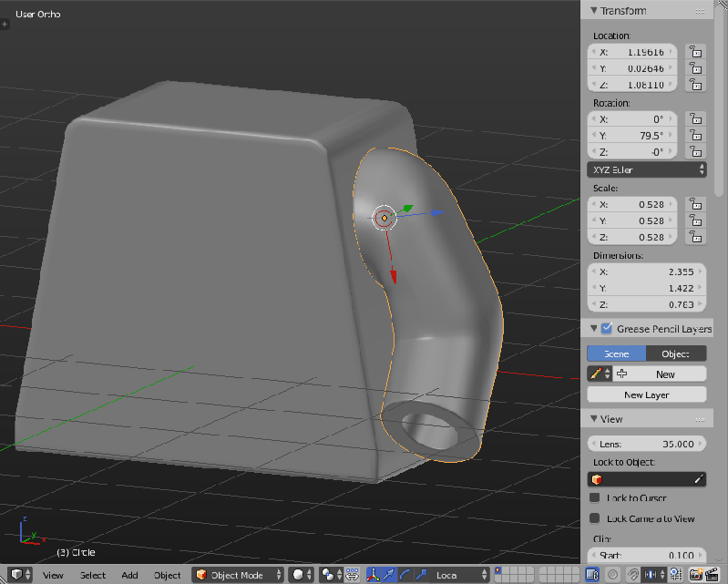The image size is (728, 584).
Task: Click Lock to Object field
Action: pos(647,479)
